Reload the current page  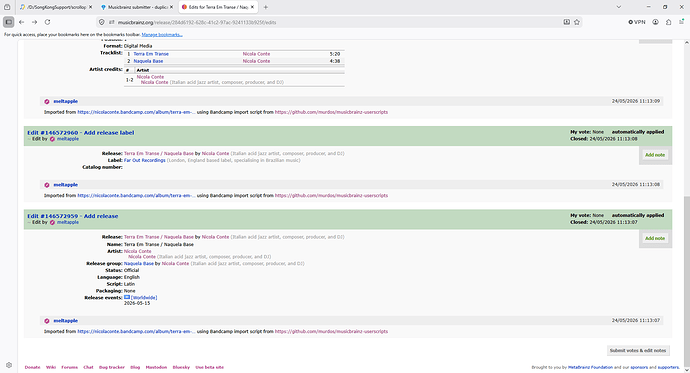(x=48, y=22)
